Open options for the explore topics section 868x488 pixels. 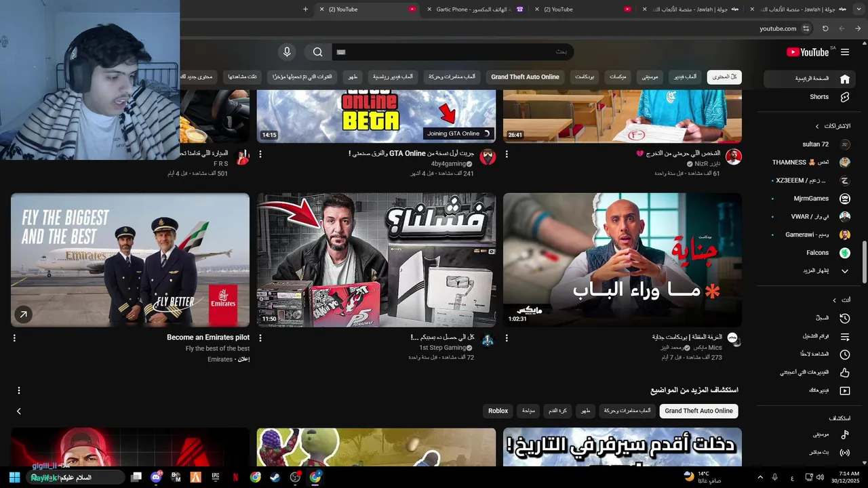pos(19,390)
